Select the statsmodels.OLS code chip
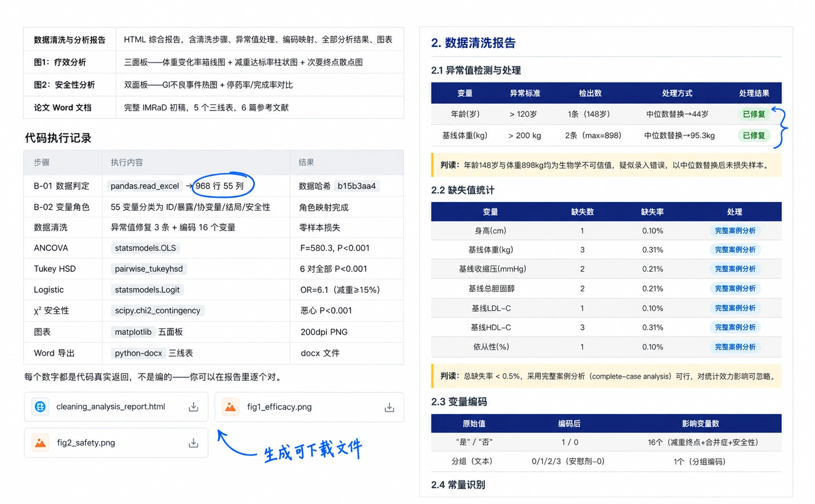Screen dimensions: 815x504 tap(145, 248)
